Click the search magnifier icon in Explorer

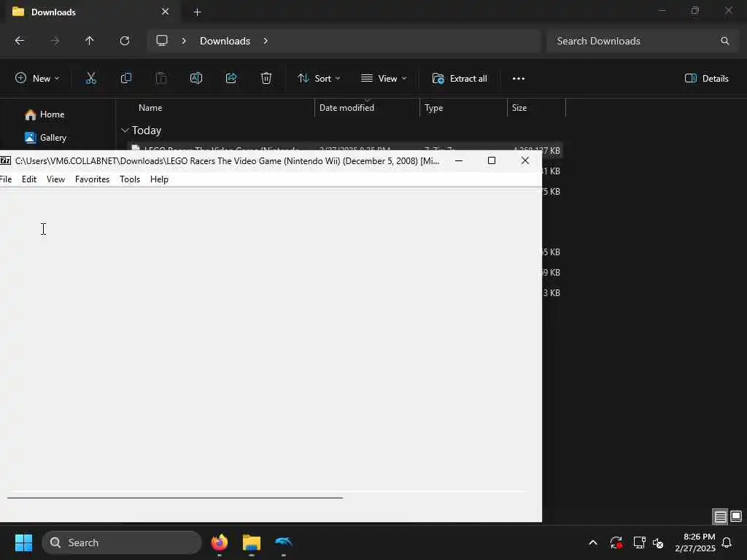724,41
